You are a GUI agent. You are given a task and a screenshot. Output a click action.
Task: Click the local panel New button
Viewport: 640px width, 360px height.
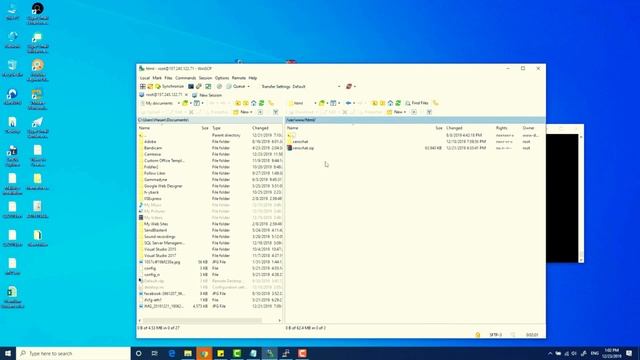[242, 112]
